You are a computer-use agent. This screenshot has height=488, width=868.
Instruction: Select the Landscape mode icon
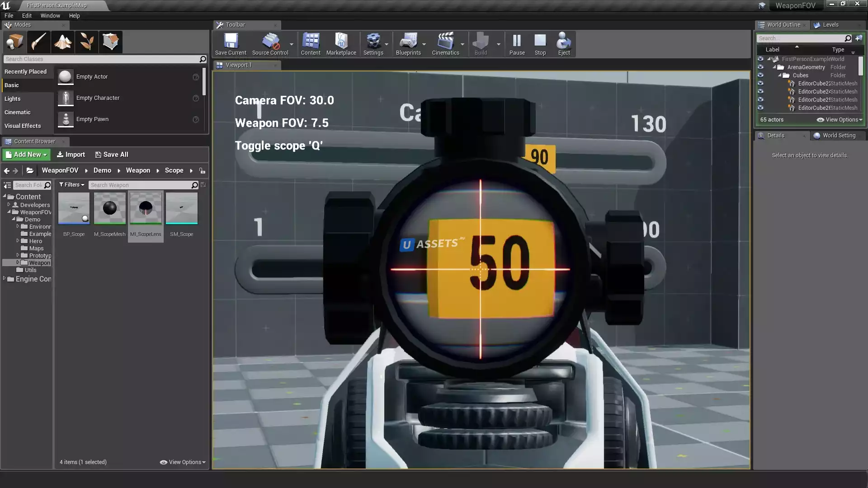point(63,42)
